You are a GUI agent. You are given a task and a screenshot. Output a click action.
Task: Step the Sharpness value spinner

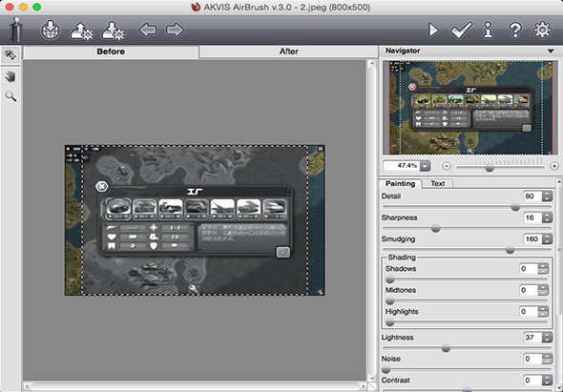[547, 217]
